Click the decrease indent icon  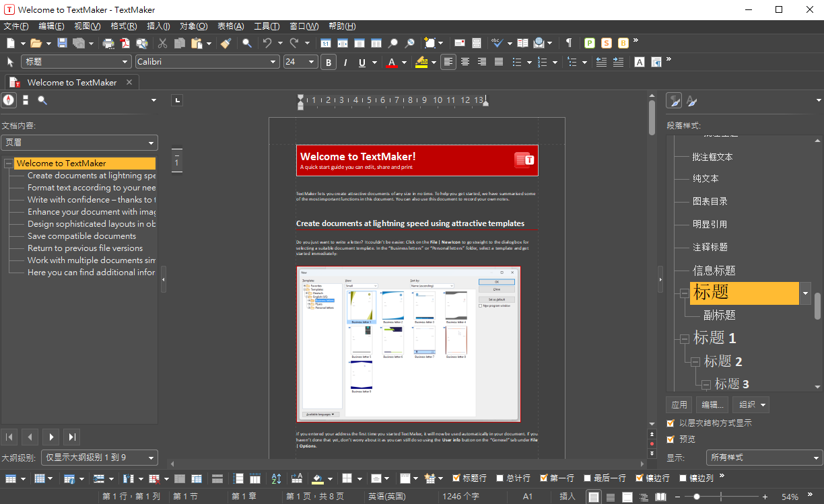(x=601, y=62)
